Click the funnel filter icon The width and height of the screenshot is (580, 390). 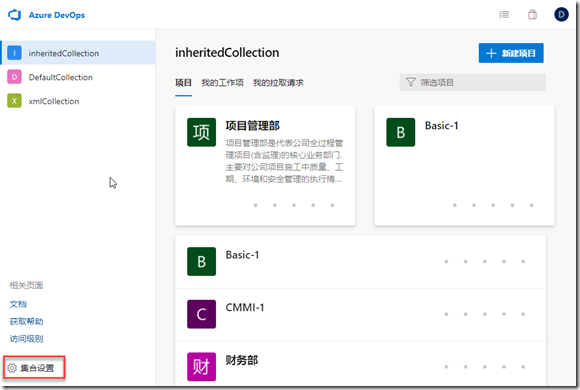pyautogui.click(x=411, y=82)
